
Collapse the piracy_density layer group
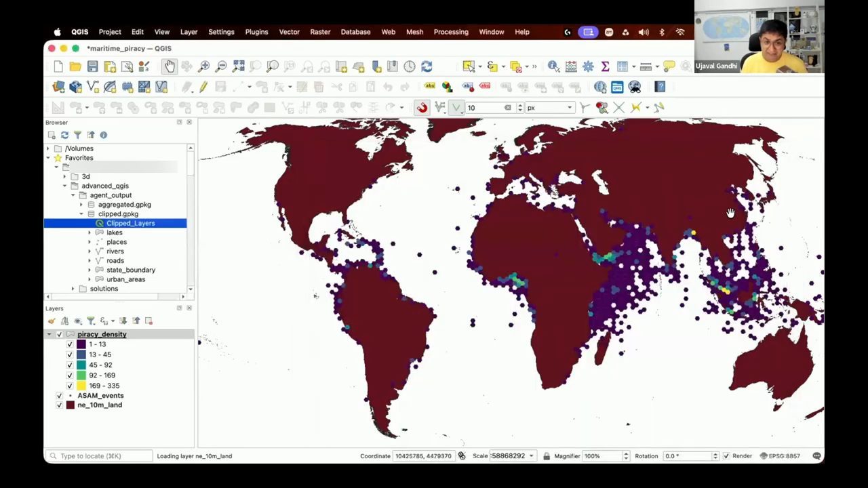coord(50,334)
